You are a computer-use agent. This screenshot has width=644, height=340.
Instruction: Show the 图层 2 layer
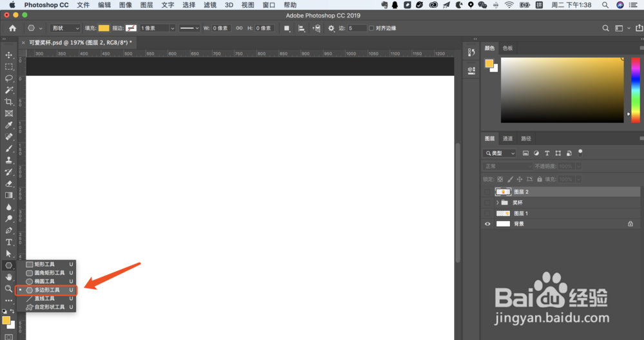[488, 192]
